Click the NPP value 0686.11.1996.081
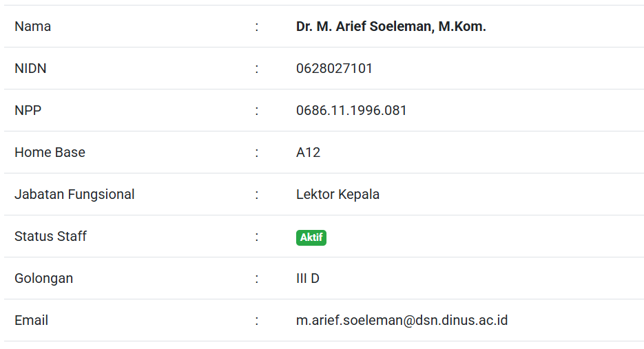The image size is (644, 349). pyautogui.click(x=351, y=111)
